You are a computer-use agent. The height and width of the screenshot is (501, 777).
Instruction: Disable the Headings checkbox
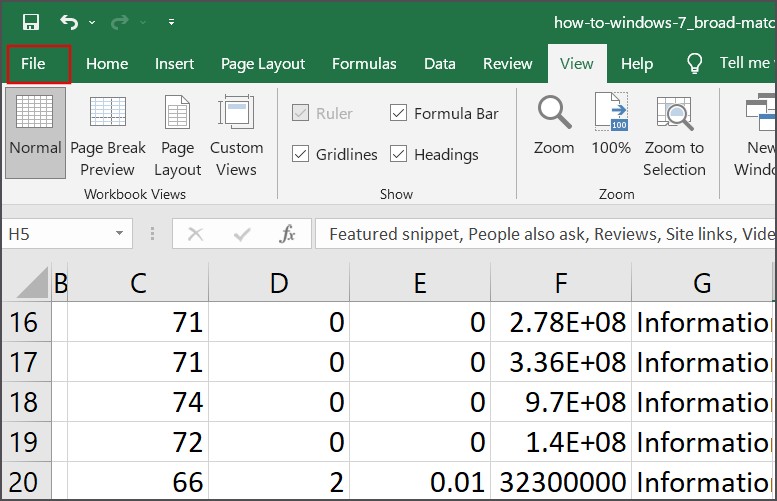pos(398,154)
